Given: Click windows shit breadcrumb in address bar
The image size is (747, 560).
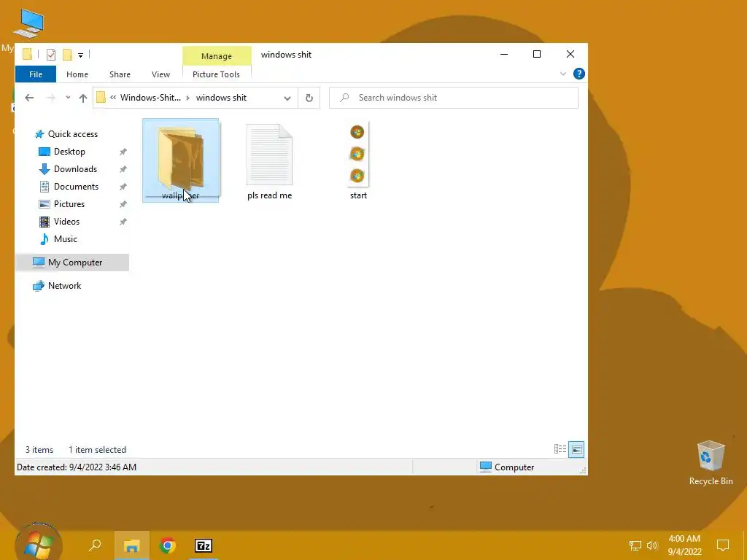Looking at the screenshot, I should click(221, 98).
